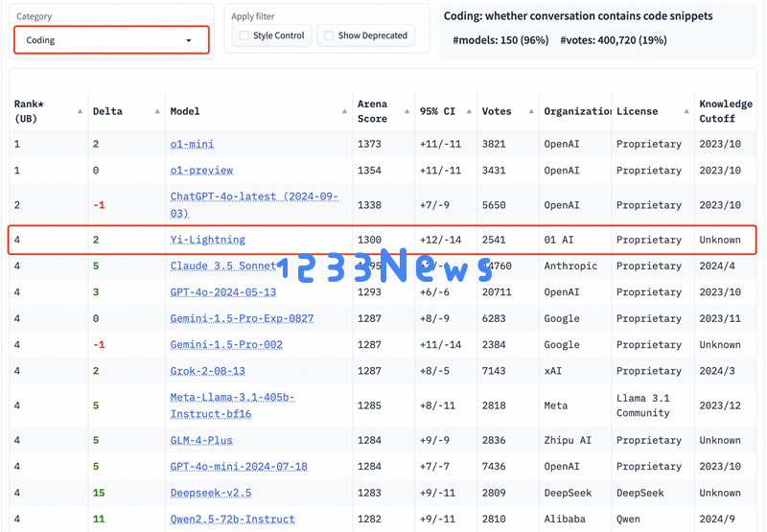Screen dimensions: 767x532
Task: Click the confidence interval +12/-14 cell
Action: 440,240
